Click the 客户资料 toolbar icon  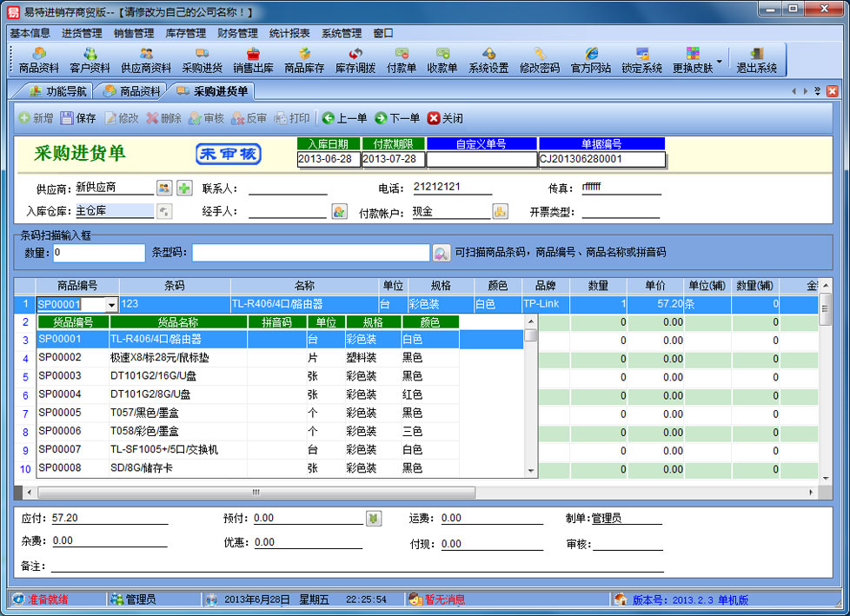[90, 60]
